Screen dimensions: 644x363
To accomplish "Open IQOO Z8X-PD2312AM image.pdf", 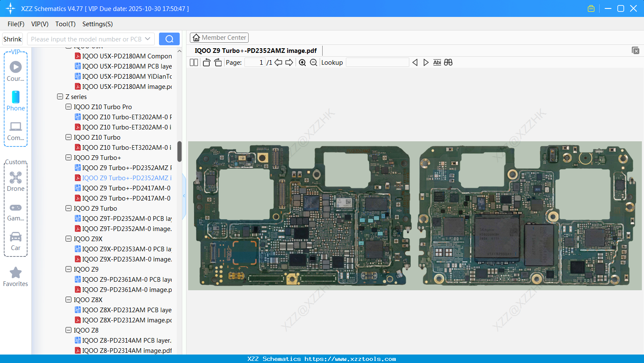I will click(123, 320).
